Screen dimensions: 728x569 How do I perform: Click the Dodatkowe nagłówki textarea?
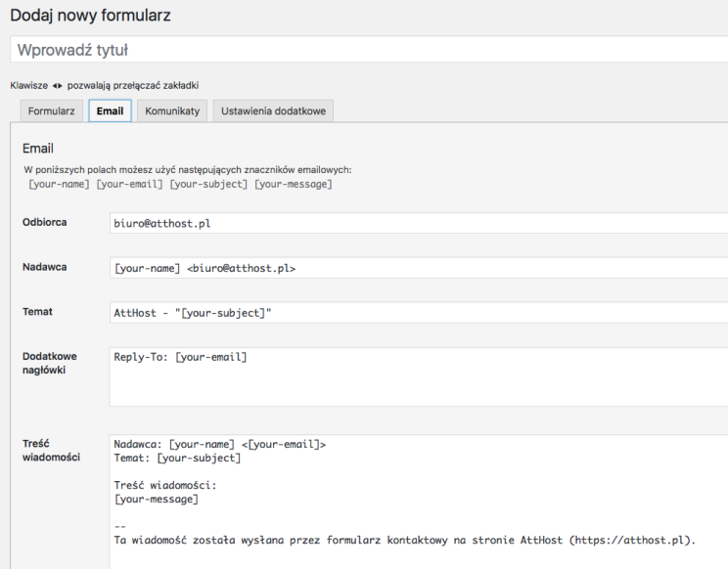point(419,376)
